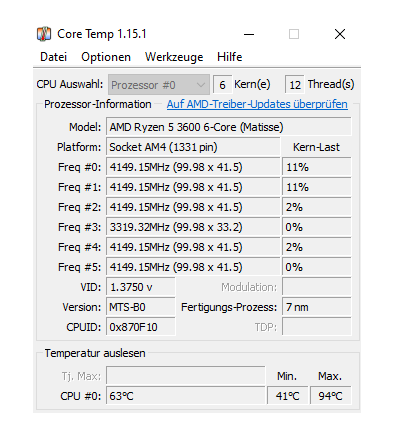Click the CPUID field 0x870F10

[x=141, y=327]
